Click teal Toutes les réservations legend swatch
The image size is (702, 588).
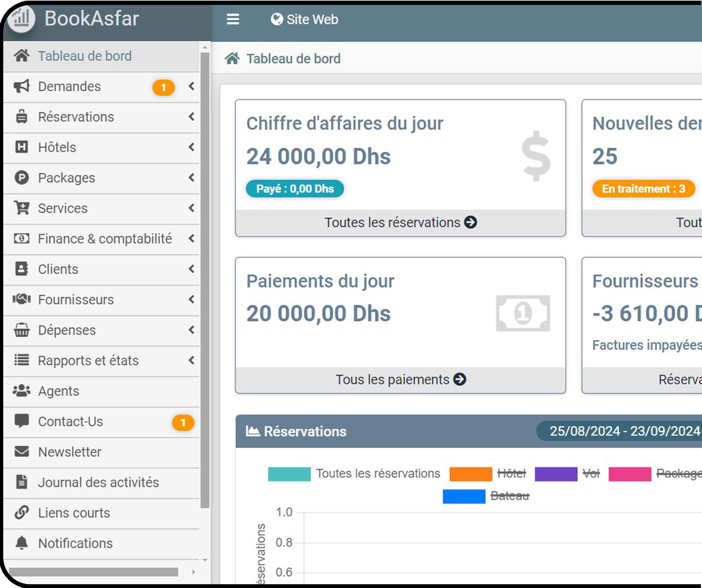[289, 474]
